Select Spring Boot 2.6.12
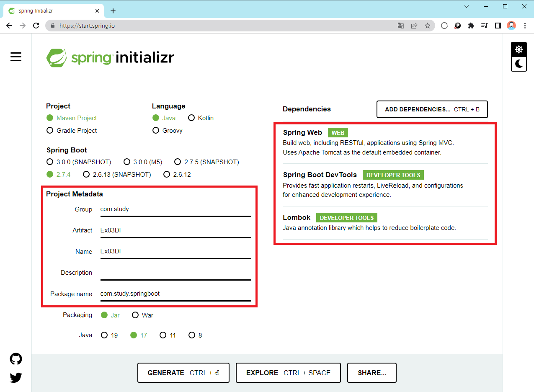Screen dimensions: 534x392 tap(177, 174)
